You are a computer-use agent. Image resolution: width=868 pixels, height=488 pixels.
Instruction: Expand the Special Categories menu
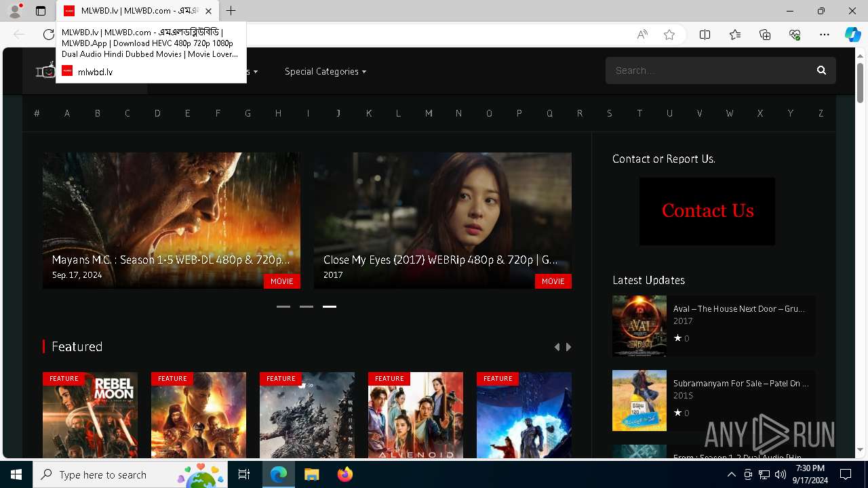click(325, 71)
